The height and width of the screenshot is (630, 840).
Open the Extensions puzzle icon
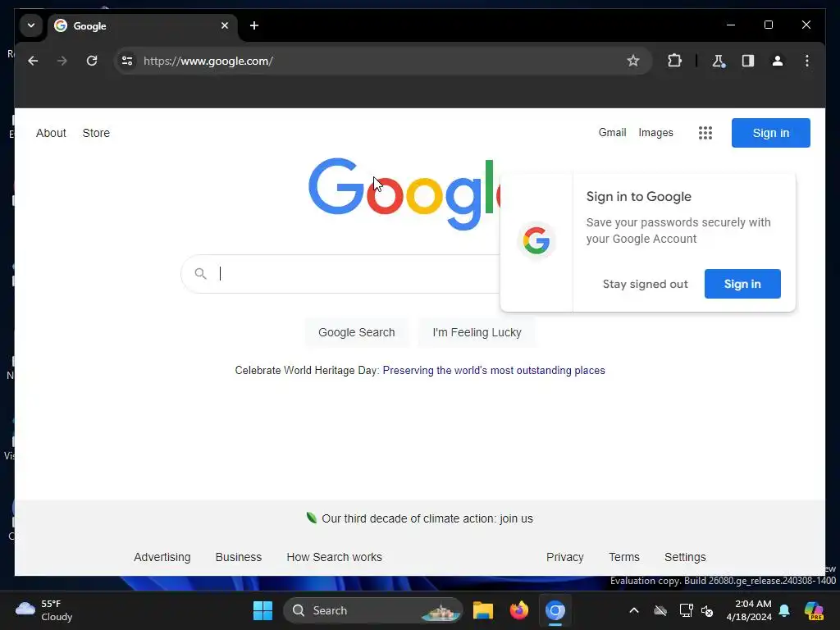click(674, 61)
